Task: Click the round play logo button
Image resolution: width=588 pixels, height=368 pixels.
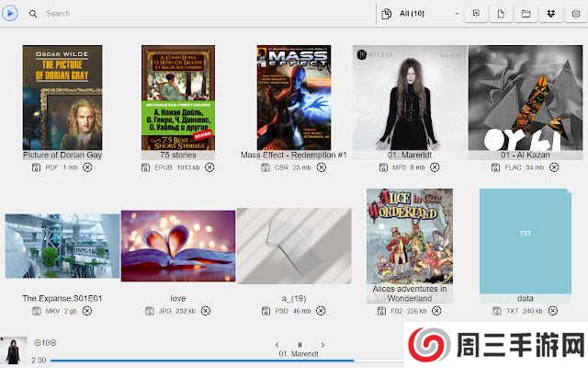Action: pos(10,13)
